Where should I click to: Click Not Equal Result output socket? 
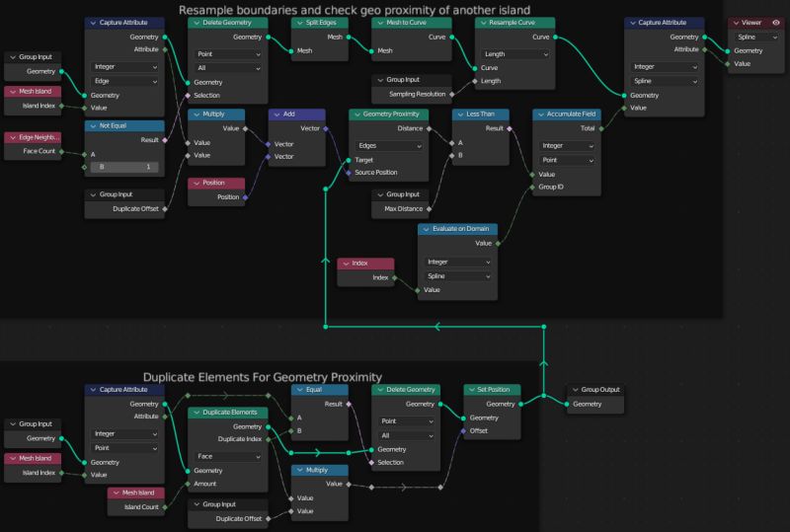point(165,140)
